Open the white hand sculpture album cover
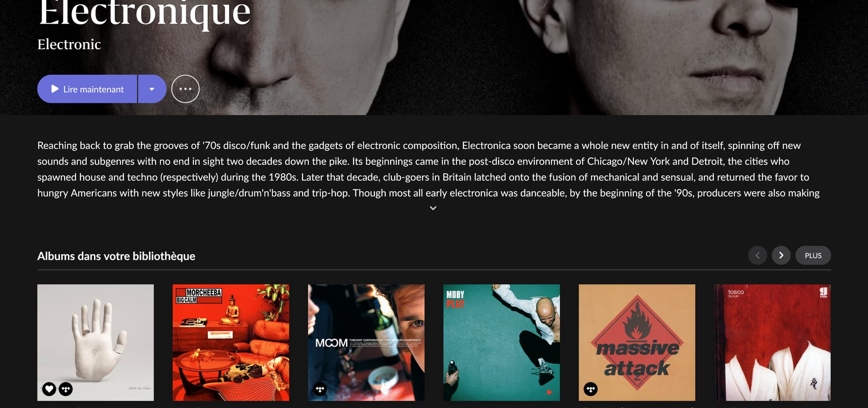Image resolution: width=868 pixels, height=408 pixels. point(95,342)
